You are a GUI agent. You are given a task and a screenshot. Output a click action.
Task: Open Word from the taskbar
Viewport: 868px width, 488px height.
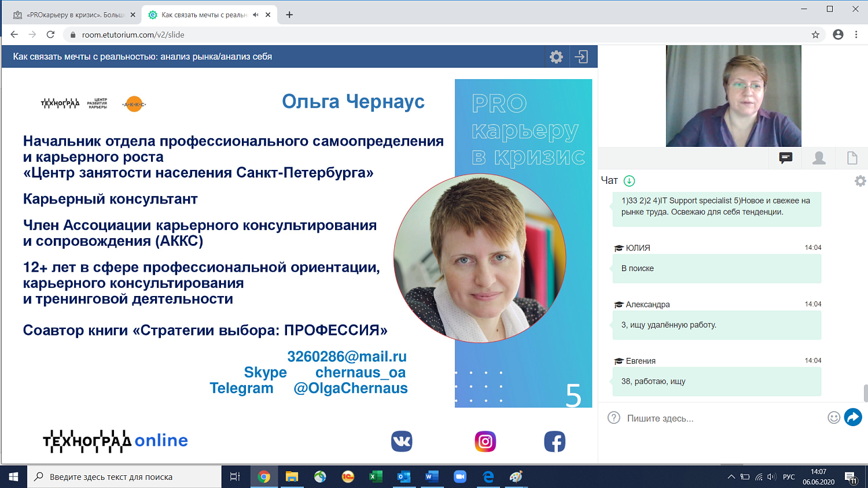click(432, 476)
